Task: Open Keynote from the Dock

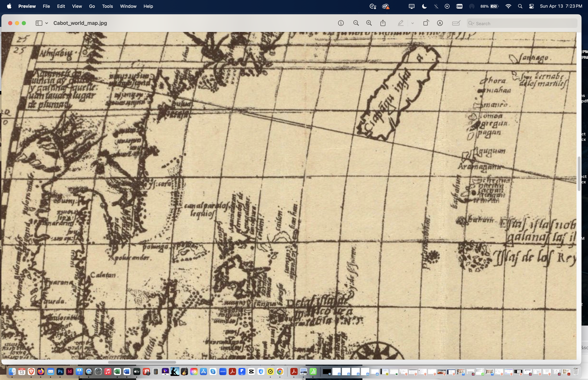Action: point(79,372)
